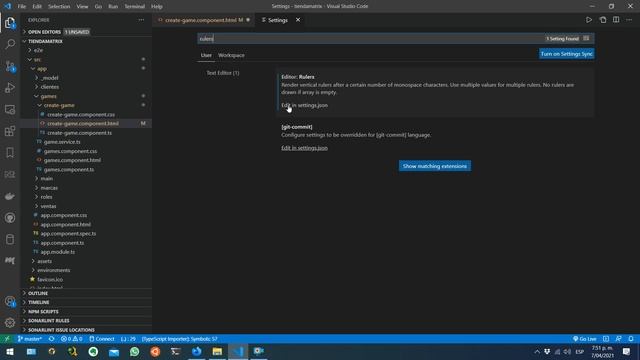Screen dimensions: 640x360
Task: Collapse the TIENDAMATRIX root folder
Action: (45, 41)
